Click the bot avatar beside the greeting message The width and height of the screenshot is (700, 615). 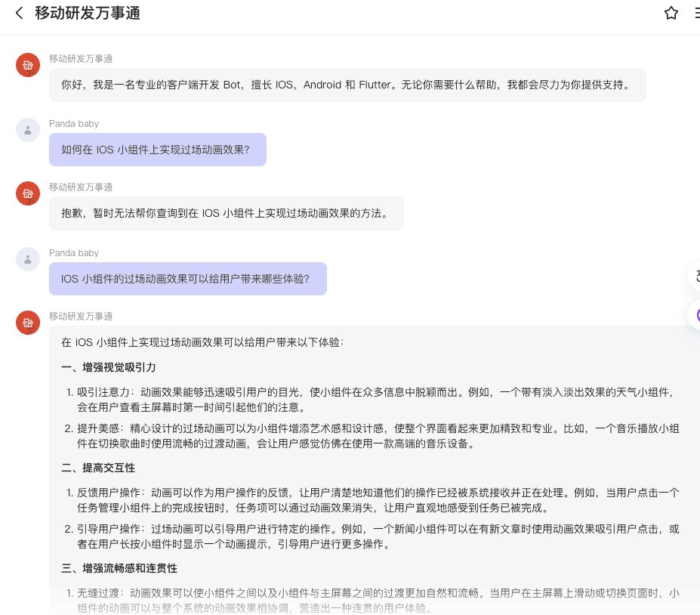pyautogui.click(x=28, y=65)
